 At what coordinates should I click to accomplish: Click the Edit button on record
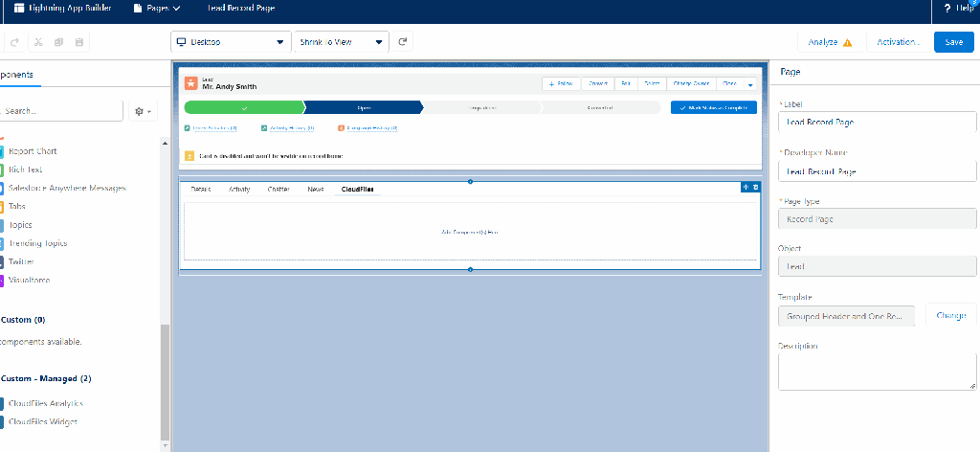point(625,83)
